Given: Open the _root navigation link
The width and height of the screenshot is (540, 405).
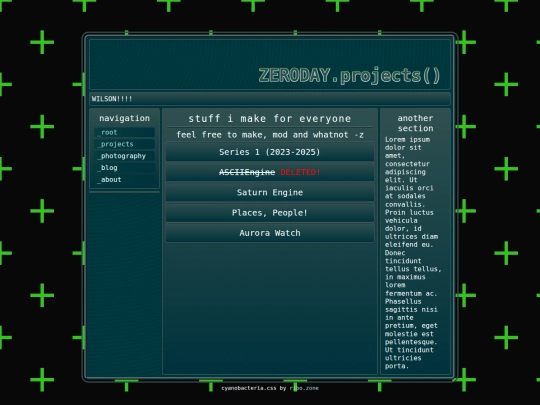Looking at the screenshot, I should pyautogui.click(x=124, y=132).
